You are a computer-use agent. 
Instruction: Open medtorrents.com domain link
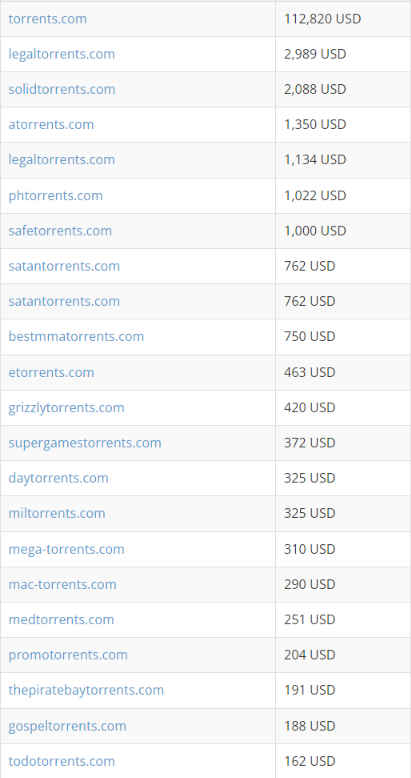pos(61,620)
